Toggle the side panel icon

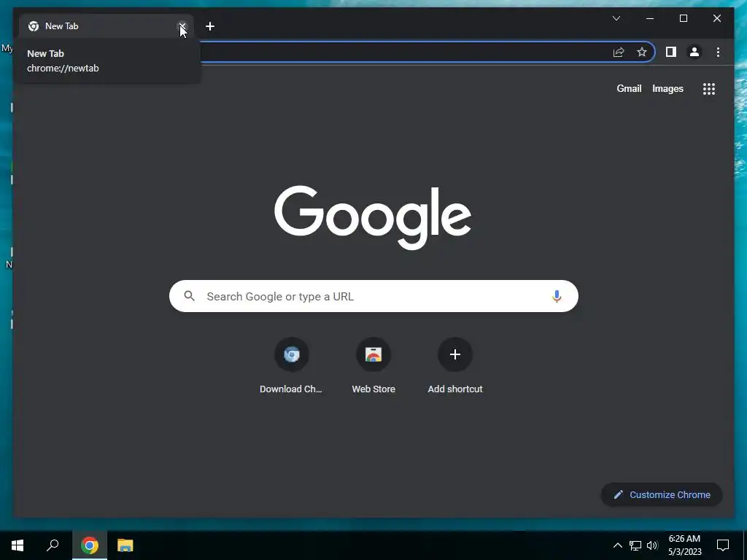(x=671, y=52)
